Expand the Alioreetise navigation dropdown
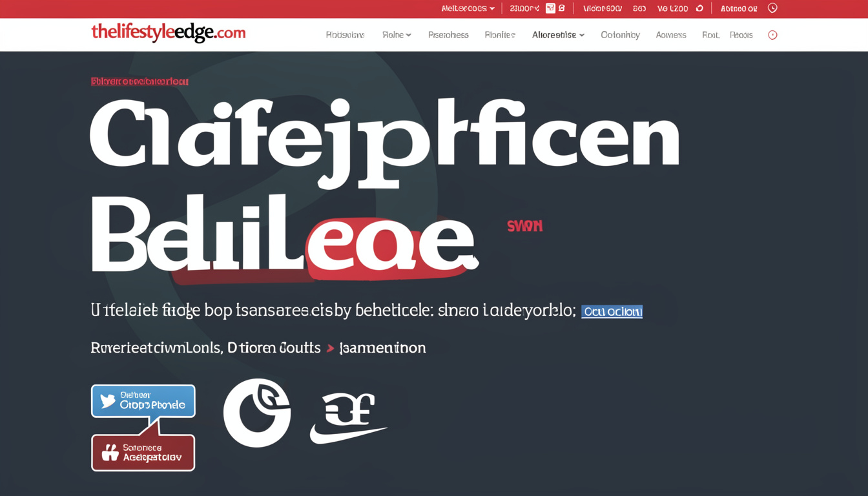The height and width of the screenshot is (496, 868). point(558,35)
